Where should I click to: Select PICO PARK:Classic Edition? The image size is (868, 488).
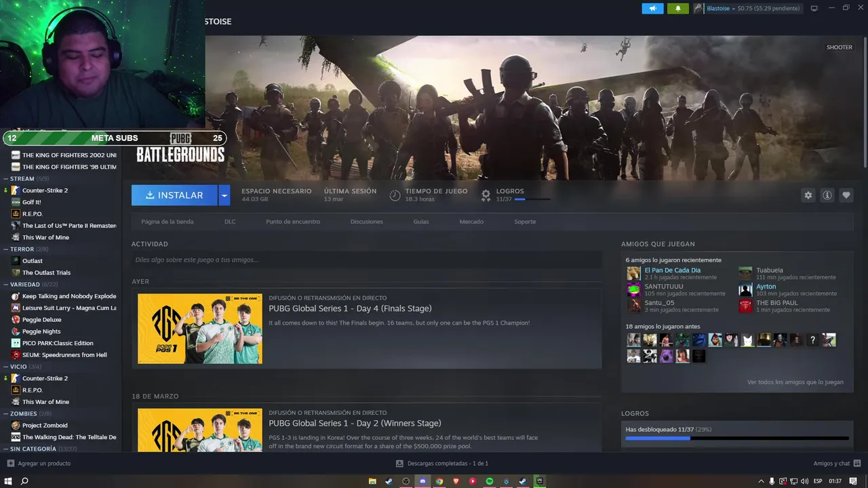58,343
